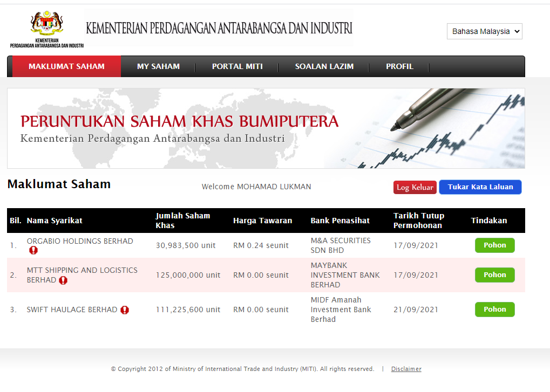
Task: Click Pohon for MTT SHIPPING AND LOGISTICS
Action: (x=494, y=275)
